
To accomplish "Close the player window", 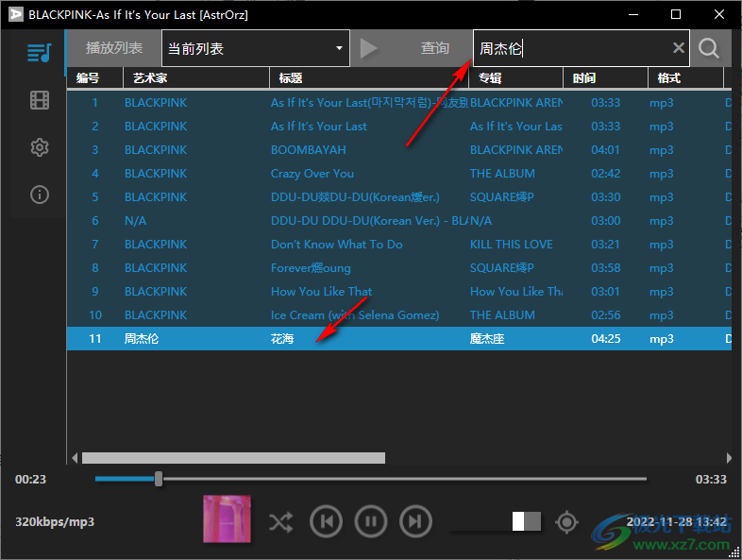I will [x=718, y=14].
